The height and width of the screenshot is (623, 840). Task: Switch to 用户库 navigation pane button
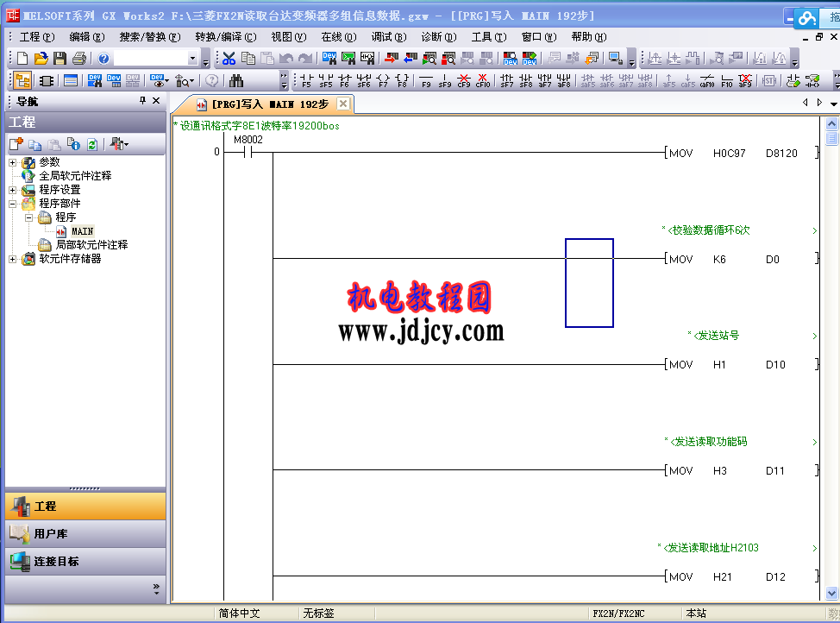click(85, 534)
